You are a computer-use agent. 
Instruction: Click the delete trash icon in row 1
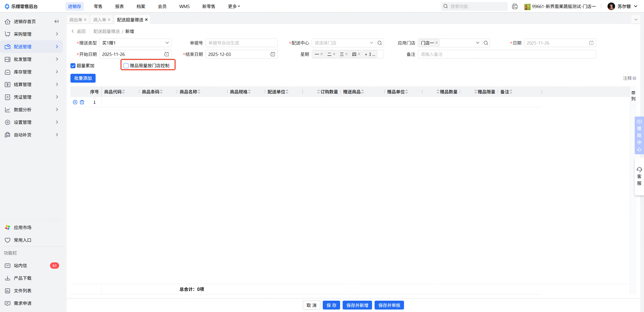(x=82, y=102)
